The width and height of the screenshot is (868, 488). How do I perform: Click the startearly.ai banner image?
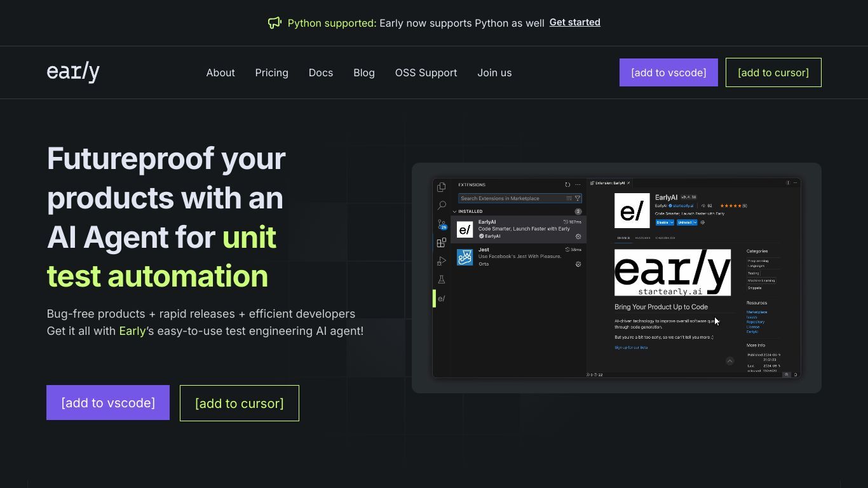point(672,273)
